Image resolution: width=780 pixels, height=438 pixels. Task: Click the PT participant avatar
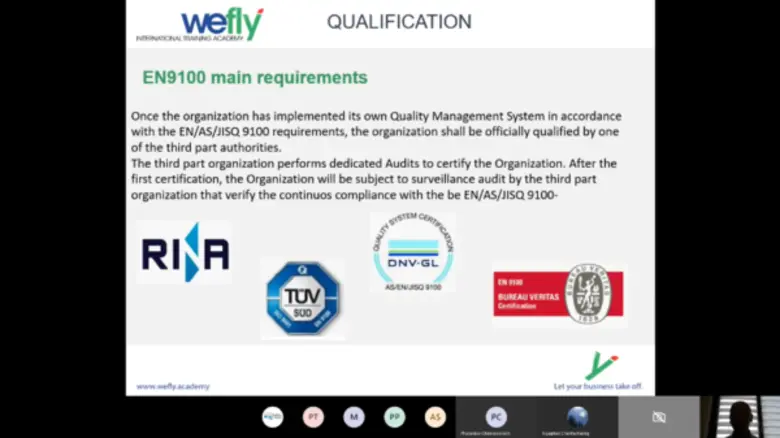[x=313, y=417]
